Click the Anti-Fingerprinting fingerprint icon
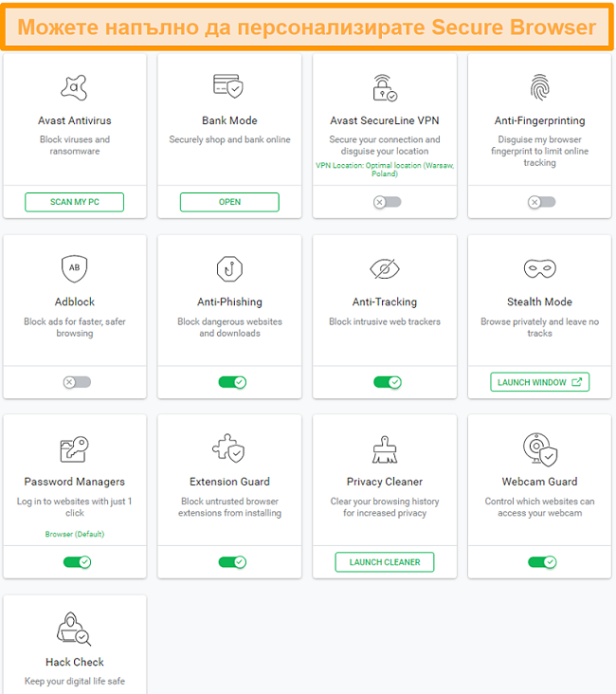Image resolution: width=616 pixels, height=694 pixels. 539,87
